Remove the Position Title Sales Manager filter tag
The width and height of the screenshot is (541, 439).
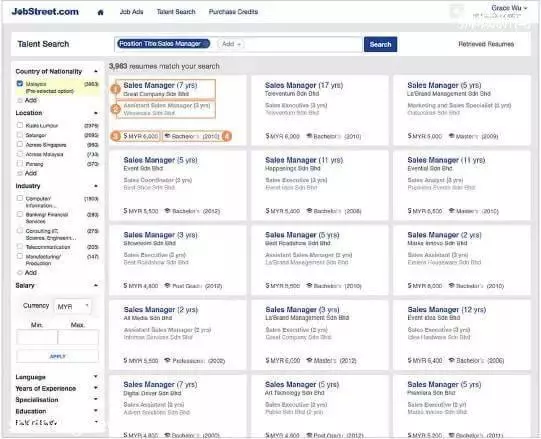point(206,44)
